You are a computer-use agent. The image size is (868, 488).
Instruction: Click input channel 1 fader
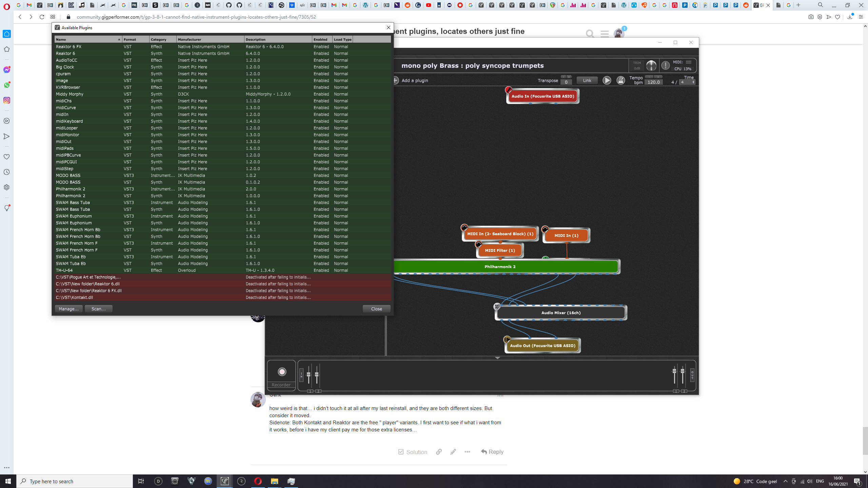point(309,374)
